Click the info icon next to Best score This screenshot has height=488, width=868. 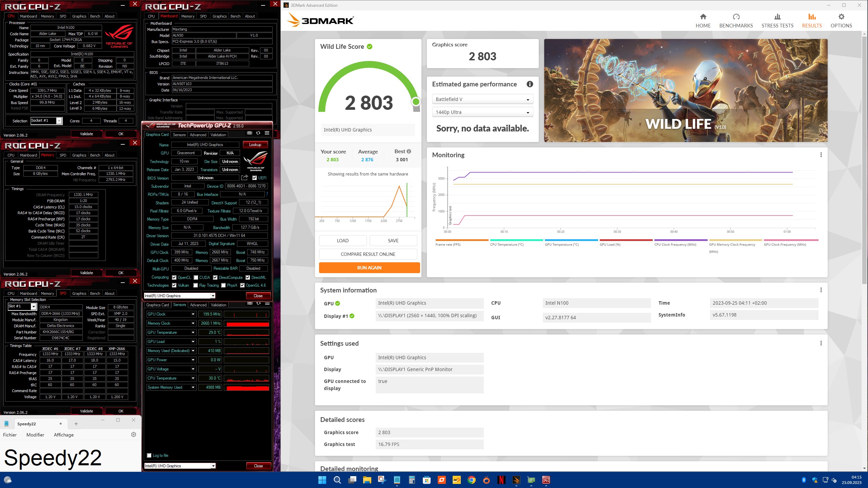(409, 151)
